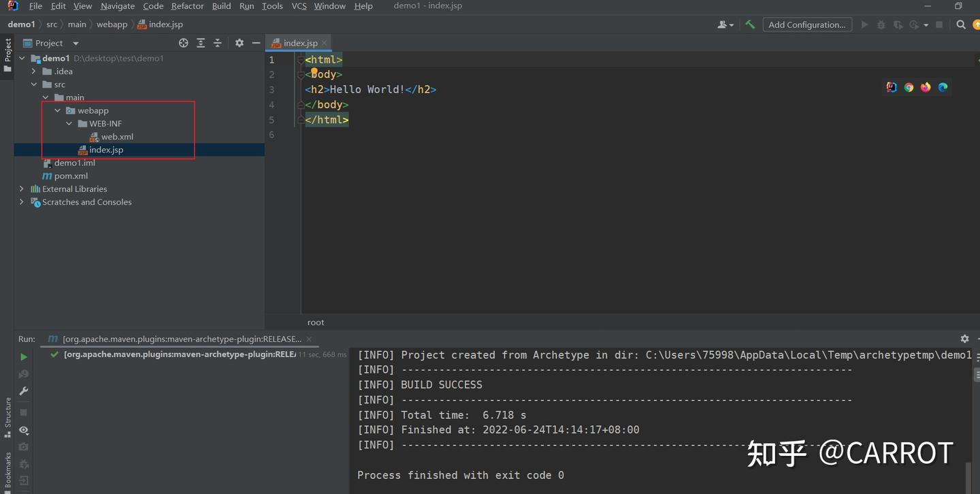
Task: Click the Search Everywhere magnifier icon
Action: pos(961,24)
